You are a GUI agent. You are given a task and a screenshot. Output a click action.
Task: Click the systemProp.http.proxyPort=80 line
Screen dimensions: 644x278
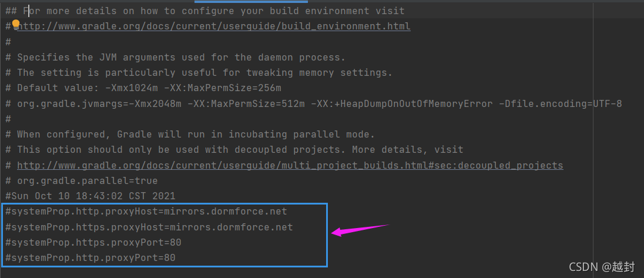(x=90, y=258)
